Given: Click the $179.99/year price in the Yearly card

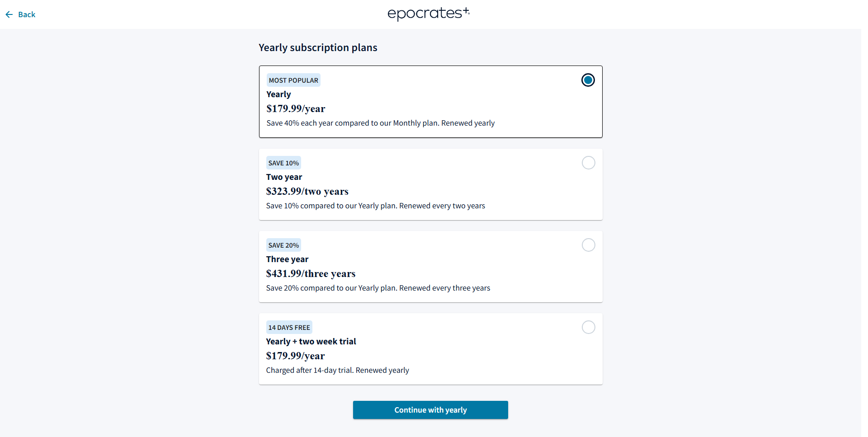Looking at the screenshot, I should [296, 108].
